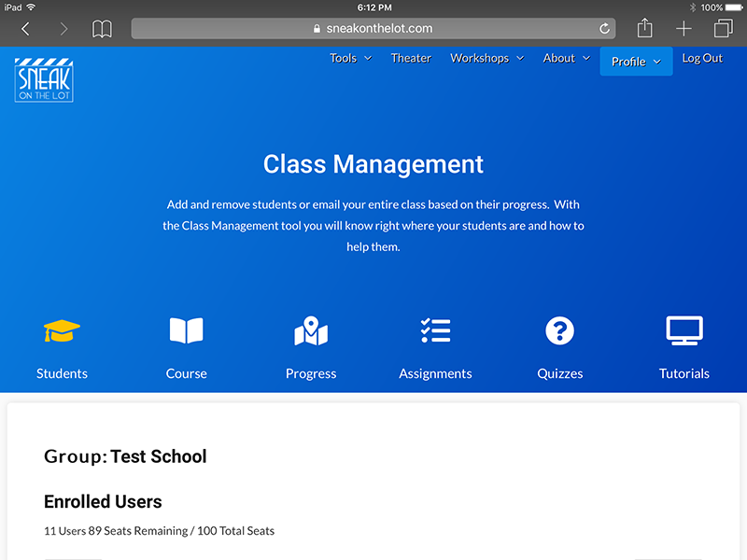Open the Safari share sheet icon
The height and width of the screenshot is (560, 747).
click(x=644, y=28)
